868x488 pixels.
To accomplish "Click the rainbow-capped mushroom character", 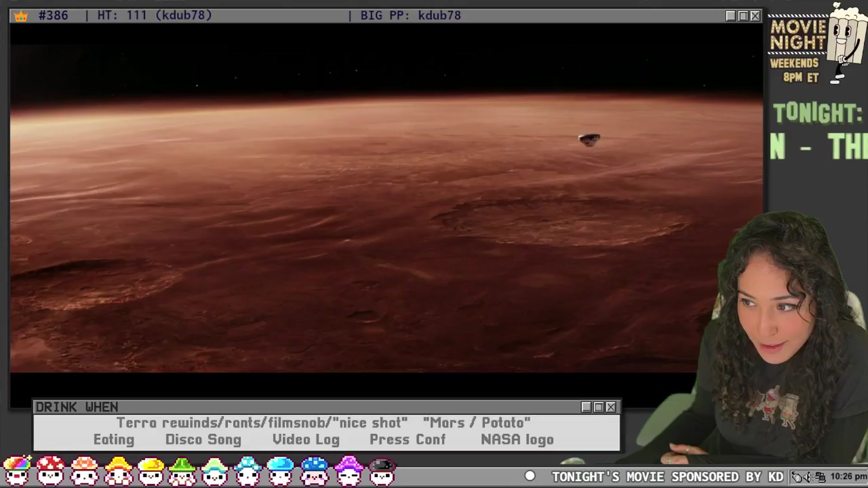I will coord(17,471).
